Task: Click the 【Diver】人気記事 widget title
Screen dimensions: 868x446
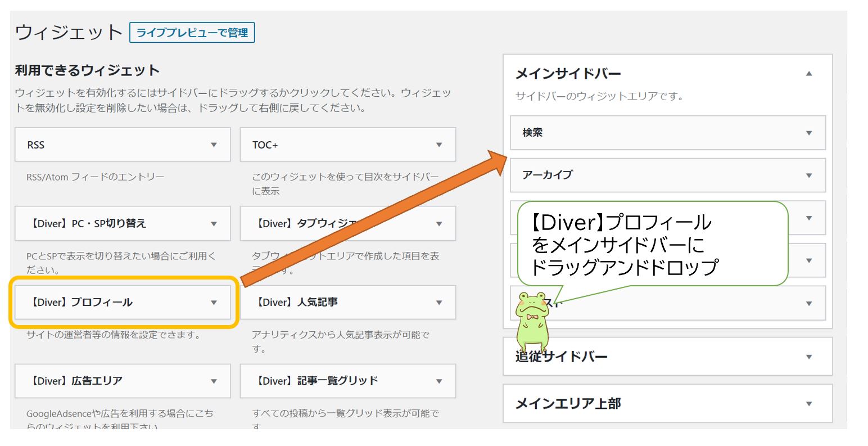Action: click(297, 303)
